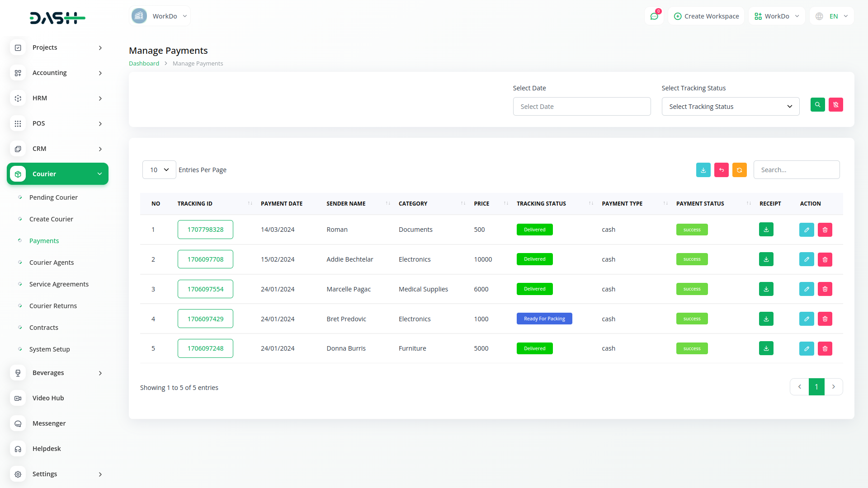Open tracking ID 1706097429 link
This screenshot has height=488, width=868.
(x=205, y=319)
